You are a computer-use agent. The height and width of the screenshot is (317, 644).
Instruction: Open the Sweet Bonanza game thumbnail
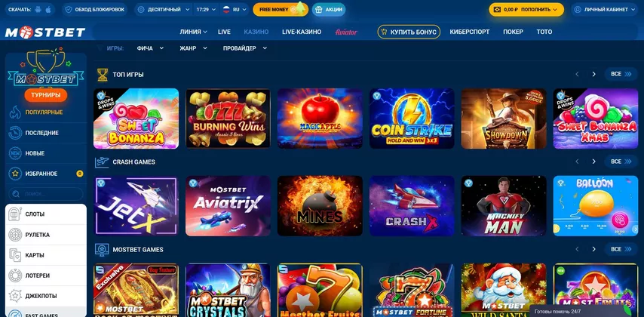136,118
